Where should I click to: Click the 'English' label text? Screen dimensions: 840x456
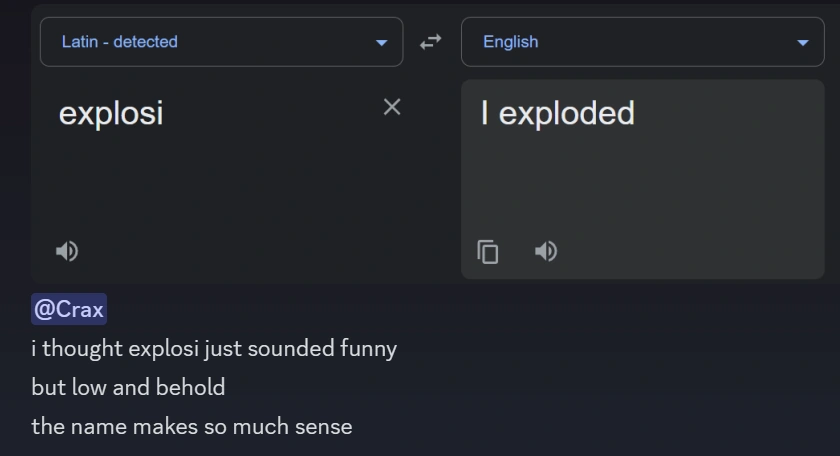coord(510,42)
